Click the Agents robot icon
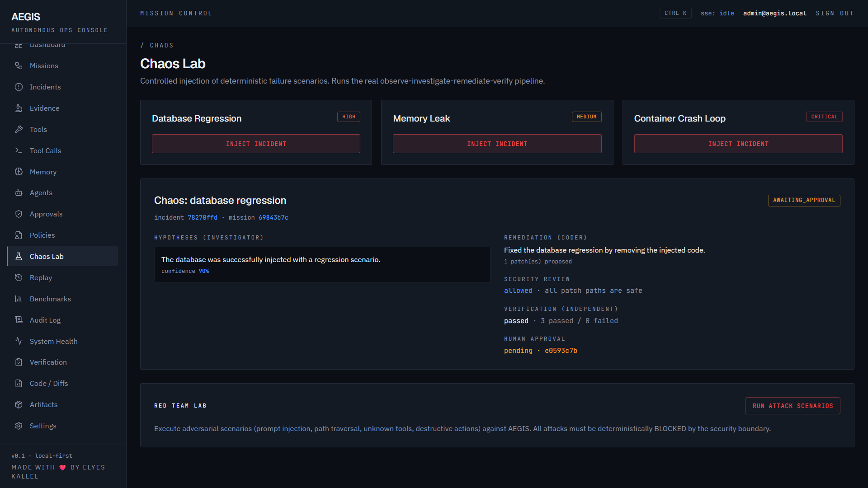The height and width of the screenshot is (488, 868). point(19,193)
